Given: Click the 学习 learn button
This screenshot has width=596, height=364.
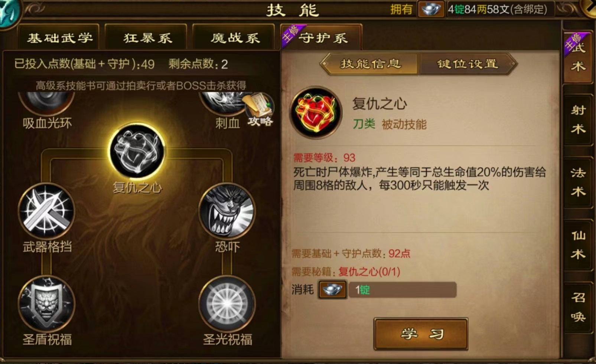Looking at the screenshot, I should click(x=421, y=334).
